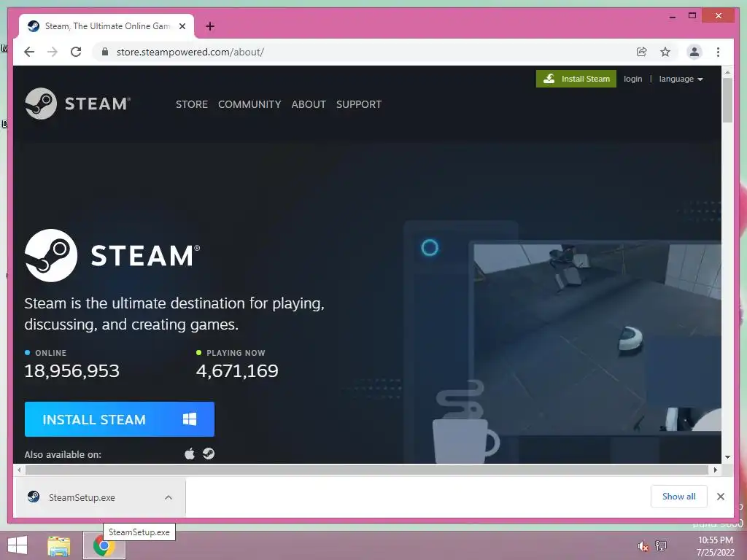The image size is (747, 560).
Task: Expand the language dropdown
Action: (681, 79)
